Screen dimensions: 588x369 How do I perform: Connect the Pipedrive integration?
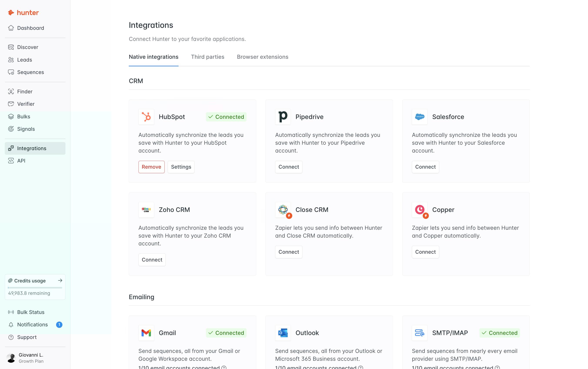point(289,167)
